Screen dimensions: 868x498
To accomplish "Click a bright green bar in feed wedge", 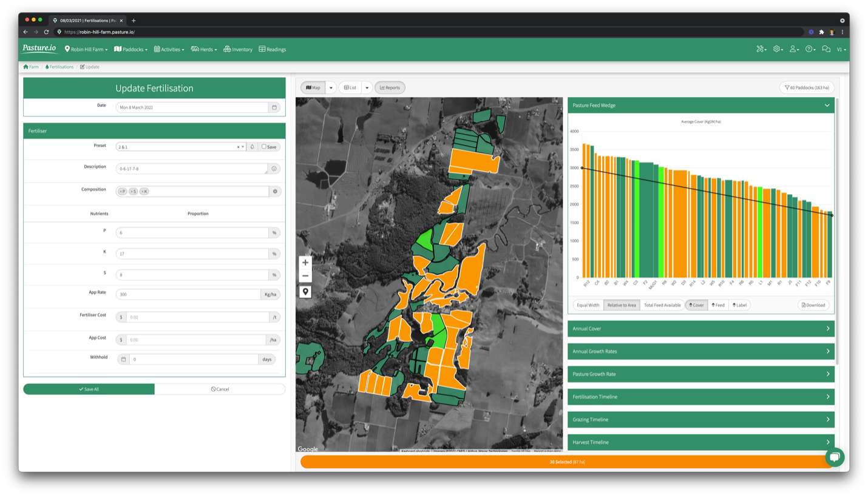I will [661, 224].
